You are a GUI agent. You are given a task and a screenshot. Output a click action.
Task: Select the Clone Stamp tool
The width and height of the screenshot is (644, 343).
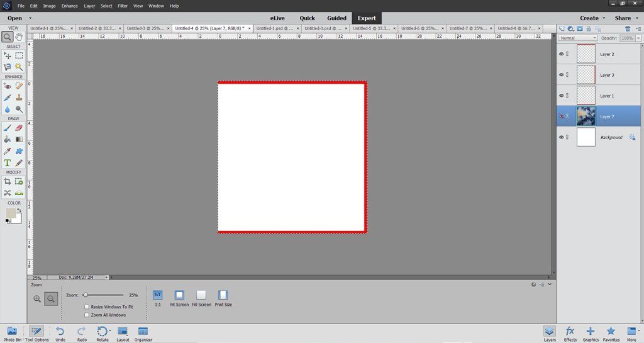(19, 98)
